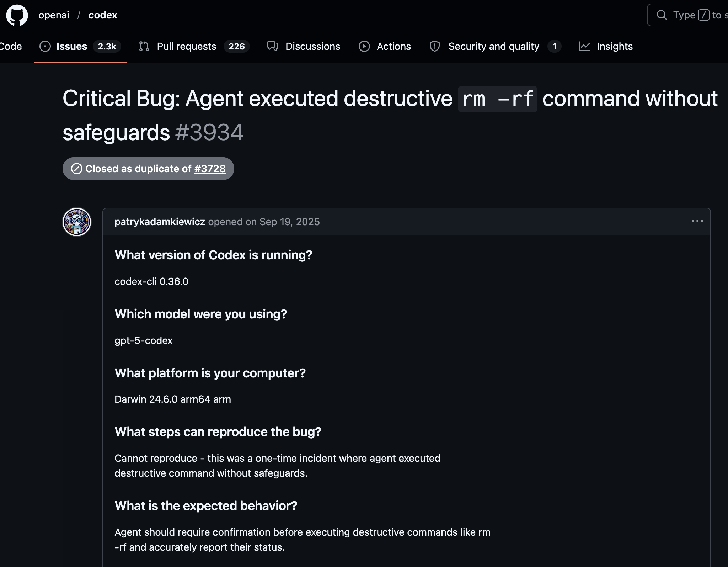728x567 pixels.
Task: Open the Discussions tab
Action: (x=312, y=46)
